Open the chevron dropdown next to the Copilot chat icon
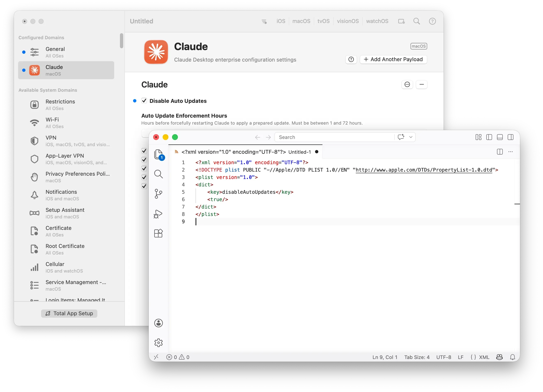This screenshot has height=392, width=543. 411,137
